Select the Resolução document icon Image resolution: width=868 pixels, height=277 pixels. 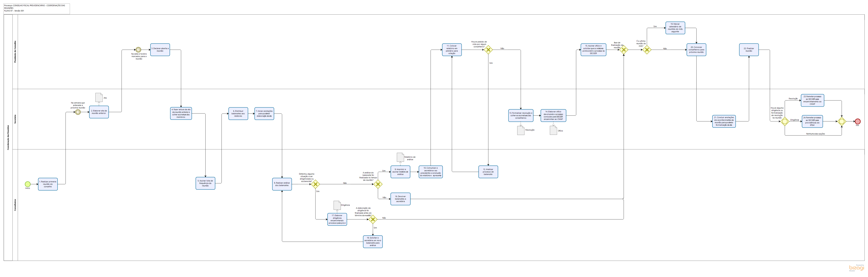[521, 131]
